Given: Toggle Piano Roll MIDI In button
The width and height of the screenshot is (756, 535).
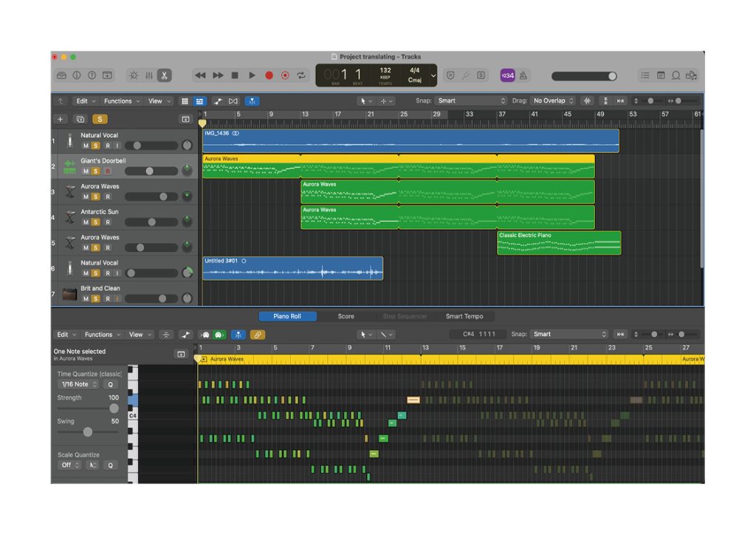Looking at the screenshot, I should (206, 335).
